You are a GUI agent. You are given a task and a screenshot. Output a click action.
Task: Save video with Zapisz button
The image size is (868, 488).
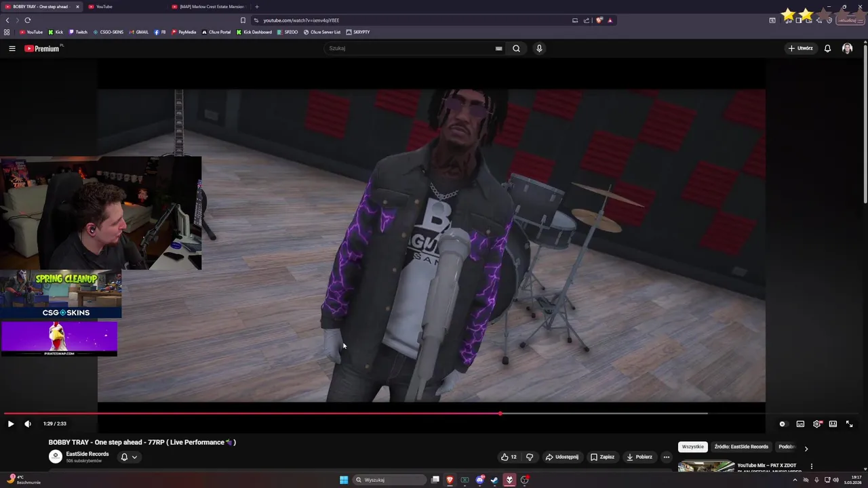(x=602, y=457)
